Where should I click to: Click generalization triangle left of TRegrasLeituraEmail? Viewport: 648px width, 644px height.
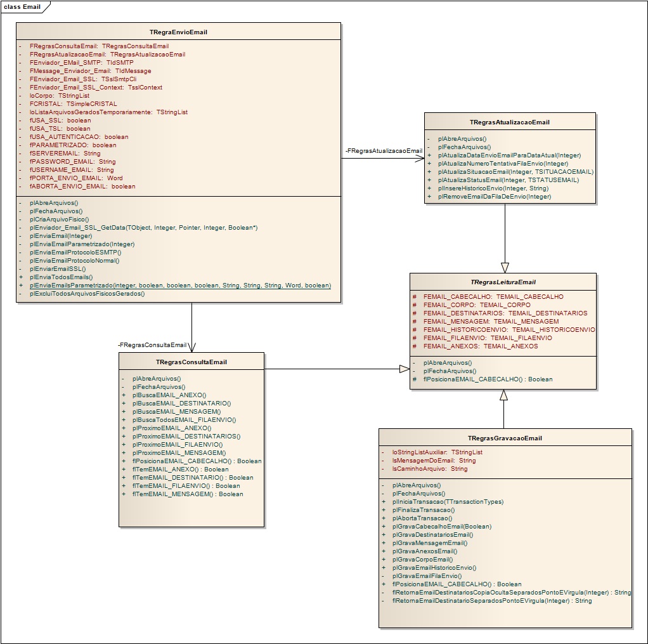pyautogui.click(x=404, y=369)
